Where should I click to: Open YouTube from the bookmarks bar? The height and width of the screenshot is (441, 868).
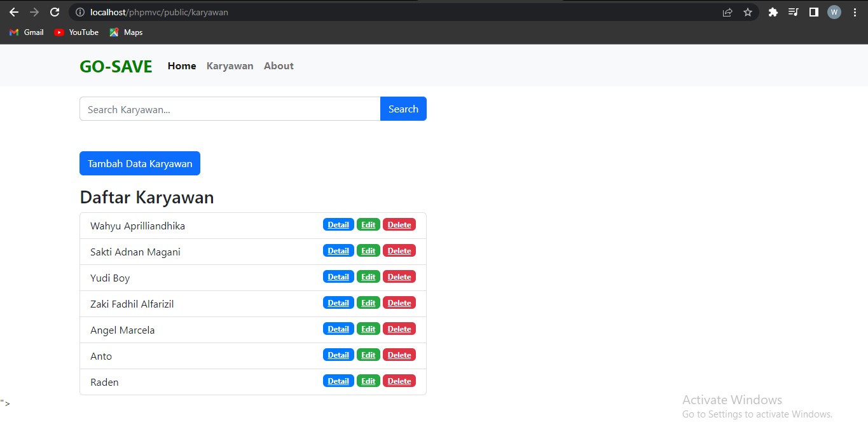click(76, 32)
